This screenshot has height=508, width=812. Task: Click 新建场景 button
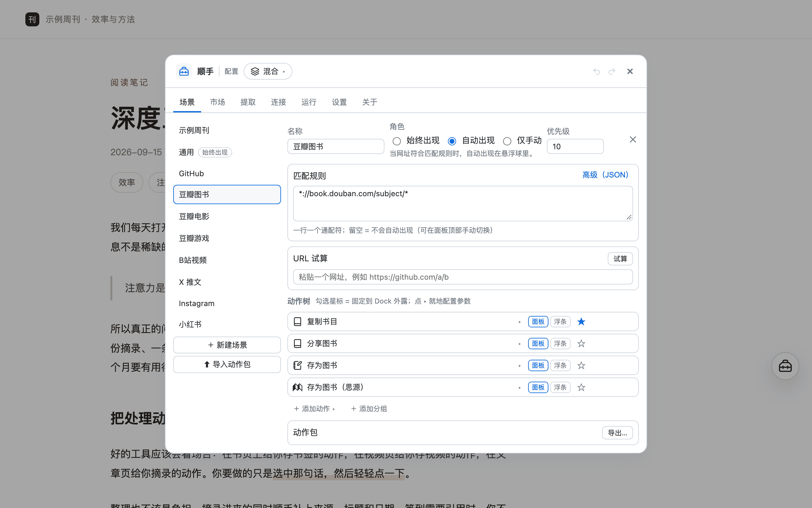point(227,345)
